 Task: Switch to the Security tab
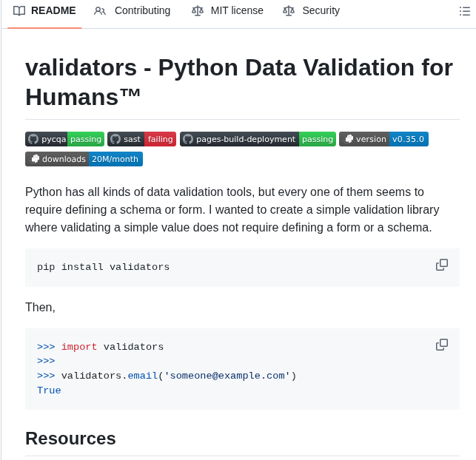[311, 11]
